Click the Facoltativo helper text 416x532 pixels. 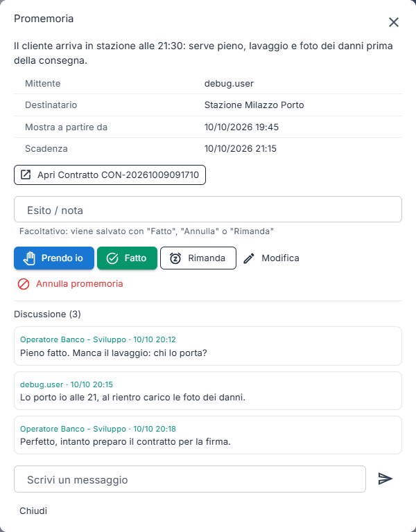[146, 231]
